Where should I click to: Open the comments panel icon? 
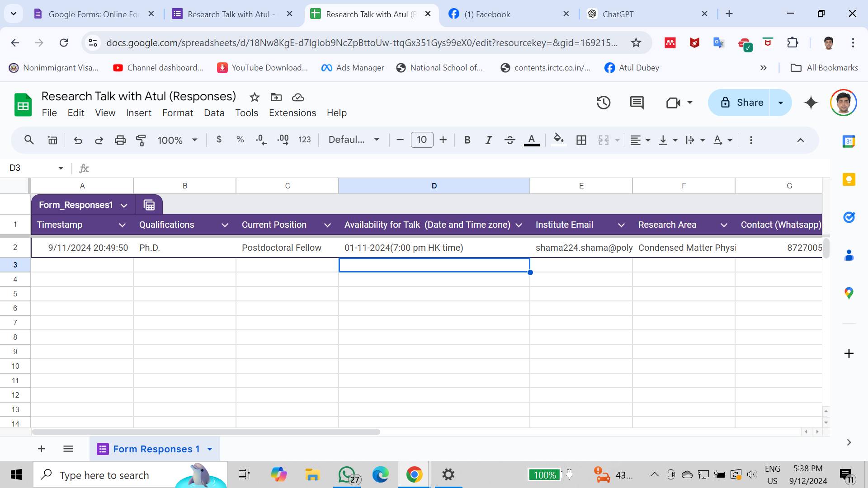(x=637, y=103)
